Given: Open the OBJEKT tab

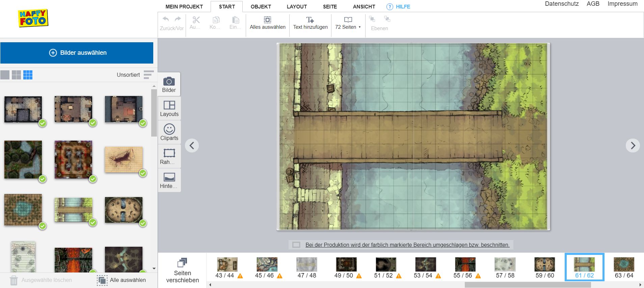Looking at the screenshot, I should pyautogui.click(x=261, y=7).
